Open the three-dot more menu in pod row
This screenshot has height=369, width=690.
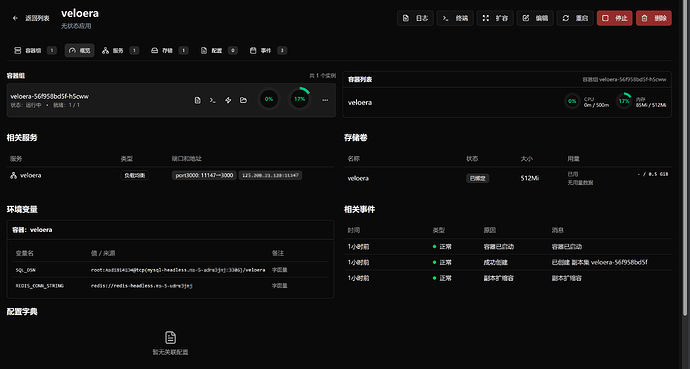325,100
